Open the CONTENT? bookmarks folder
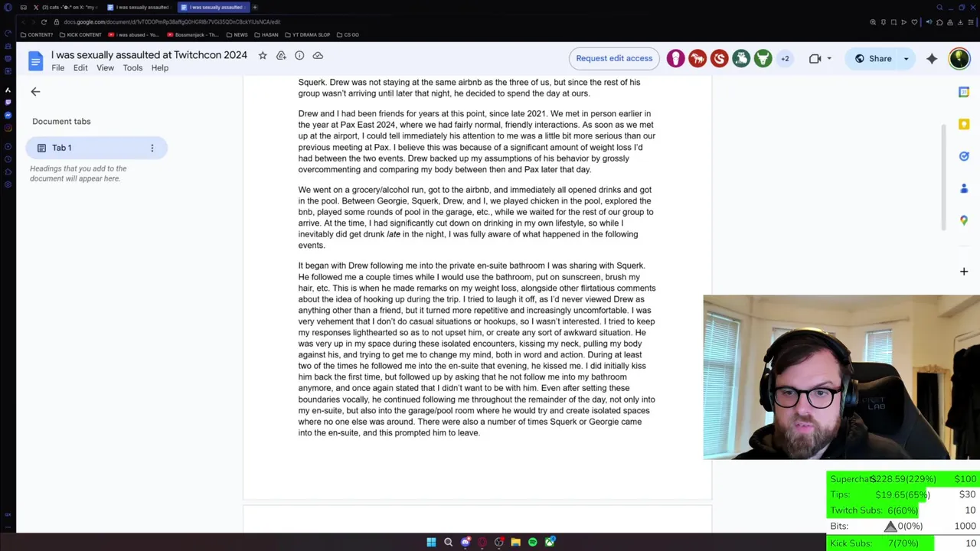 coord(37,34)
